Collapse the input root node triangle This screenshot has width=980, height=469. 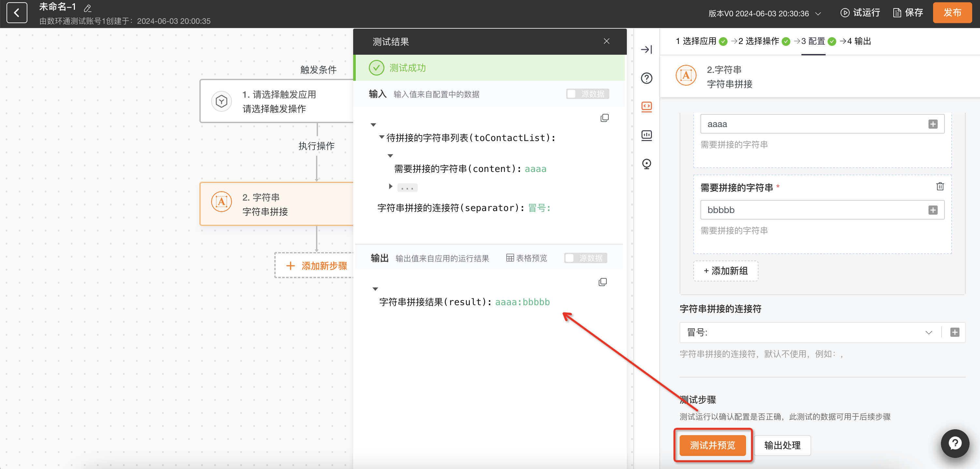pos(373,125)
